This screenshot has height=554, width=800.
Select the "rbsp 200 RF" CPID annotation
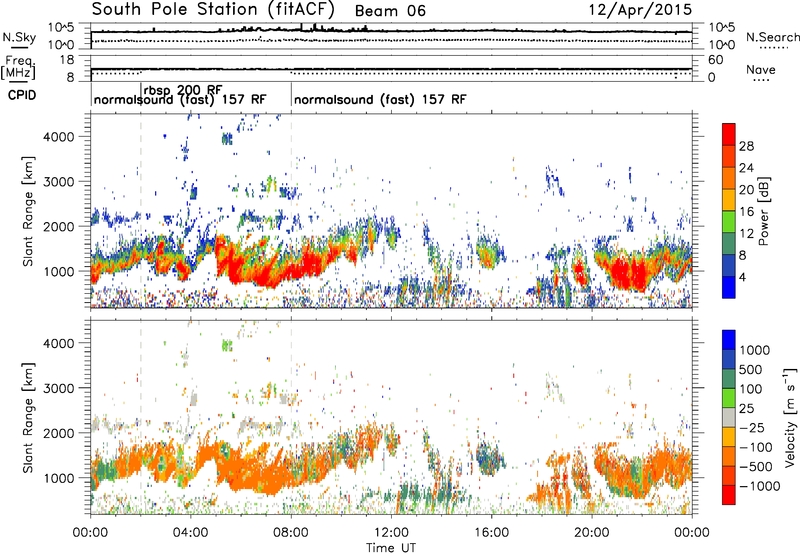click(x=183, y=90)
